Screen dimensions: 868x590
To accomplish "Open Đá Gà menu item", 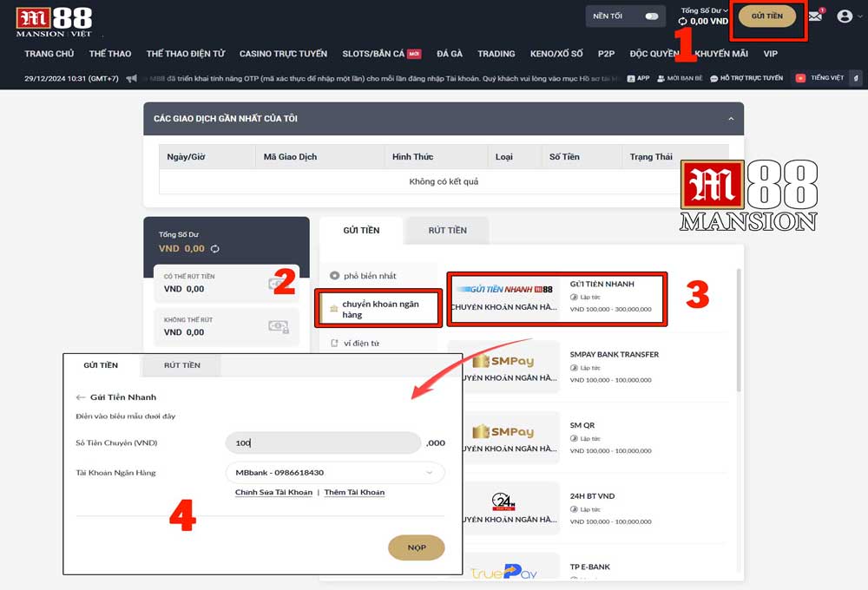I will (x=449, y=54).
